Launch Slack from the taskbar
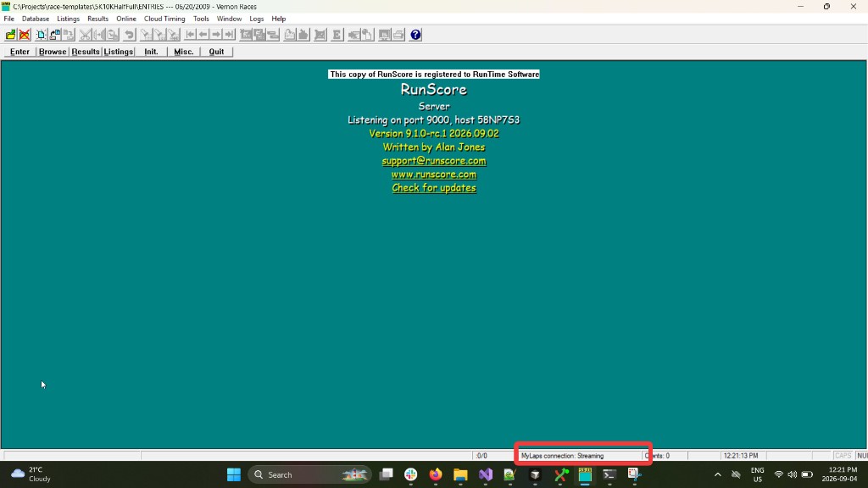This screenshot has height=488, width=868. 411,474
